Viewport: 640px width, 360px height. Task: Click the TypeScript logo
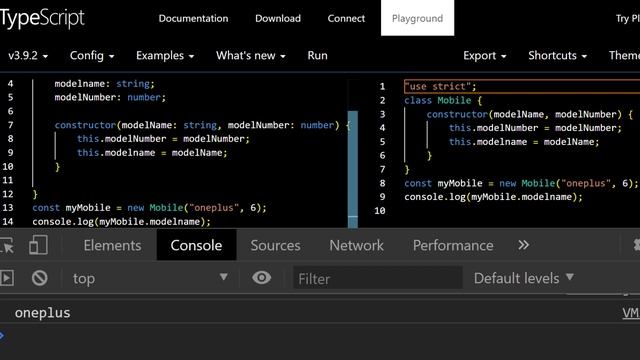[x=42, y=18]
